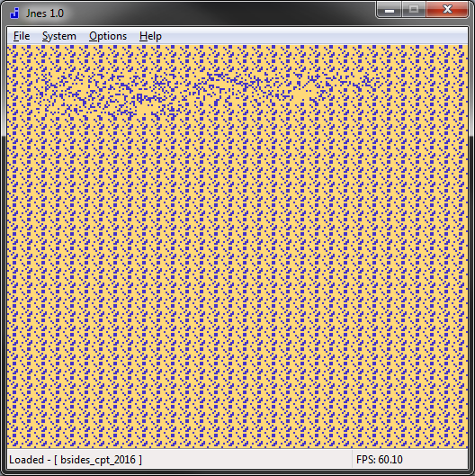475x476 pixels.
Task: Open the System menu
Action: [x=58, y=36]
